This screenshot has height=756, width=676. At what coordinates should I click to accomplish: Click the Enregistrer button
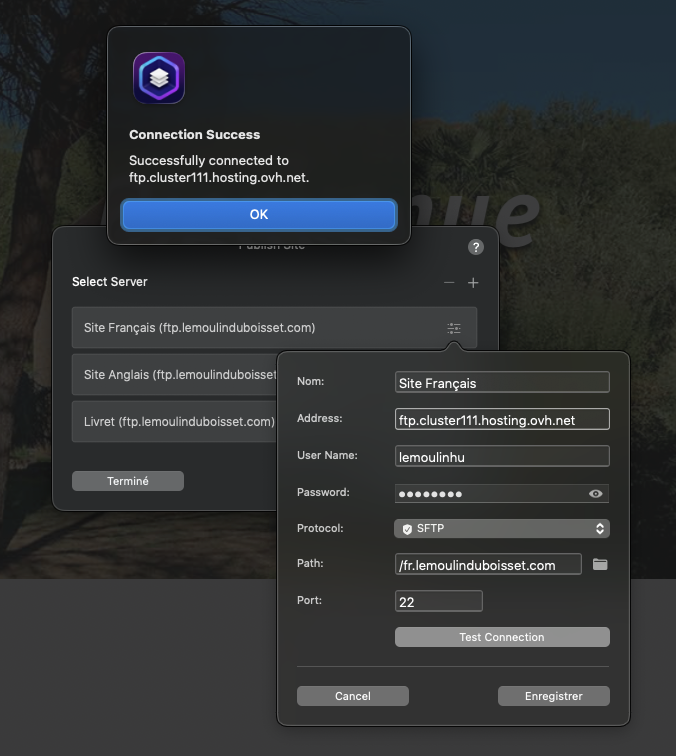pos(553,696)
